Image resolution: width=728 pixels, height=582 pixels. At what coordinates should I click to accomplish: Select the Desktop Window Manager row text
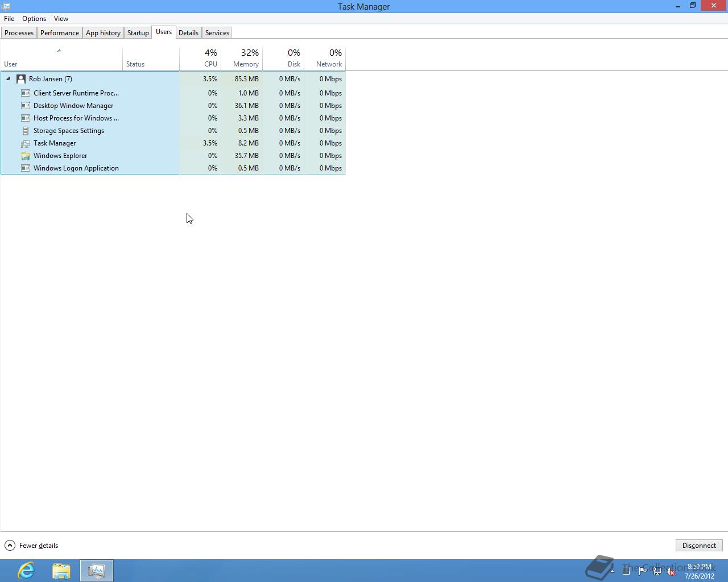click(x=73, y=106)
